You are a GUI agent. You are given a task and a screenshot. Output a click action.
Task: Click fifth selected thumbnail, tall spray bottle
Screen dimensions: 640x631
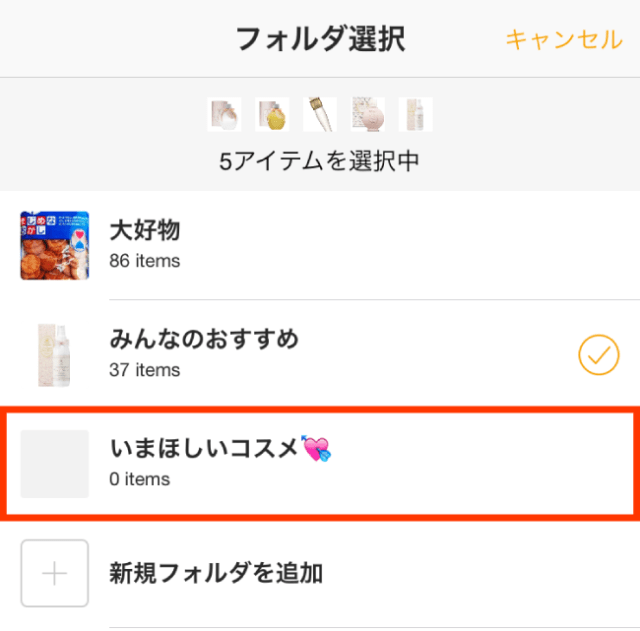click(416, 114)
